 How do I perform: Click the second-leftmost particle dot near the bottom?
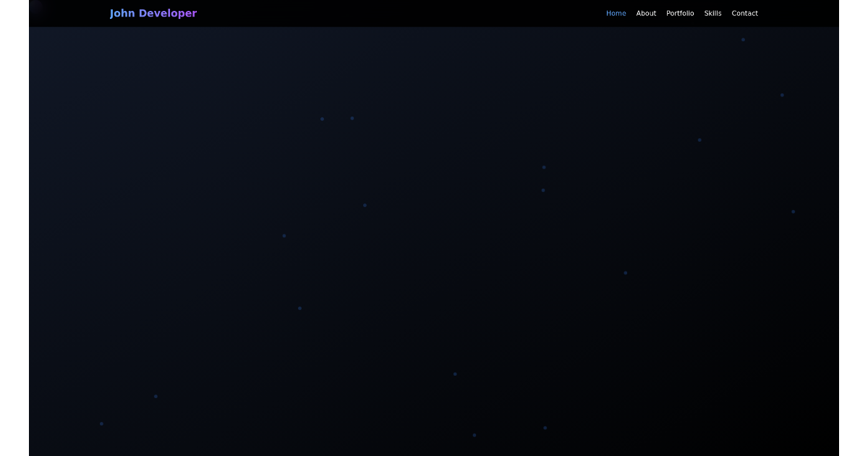click(x=156, y=396)
